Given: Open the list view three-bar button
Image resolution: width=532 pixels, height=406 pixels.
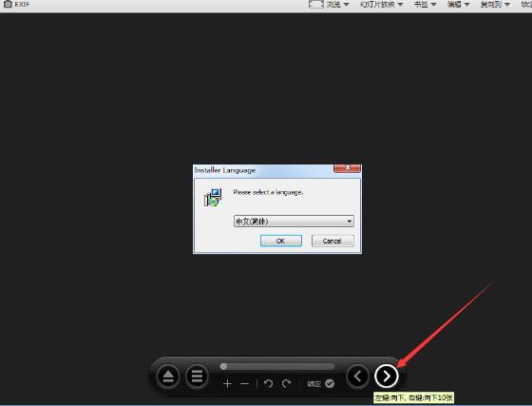Looking at the screenshot, I should pyautogui.click(x=198, y=377).
